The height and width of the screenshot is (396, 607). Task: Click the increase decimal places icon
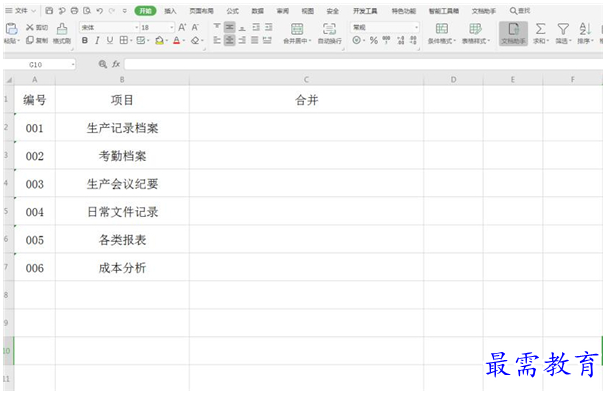[x=401, y=40]
